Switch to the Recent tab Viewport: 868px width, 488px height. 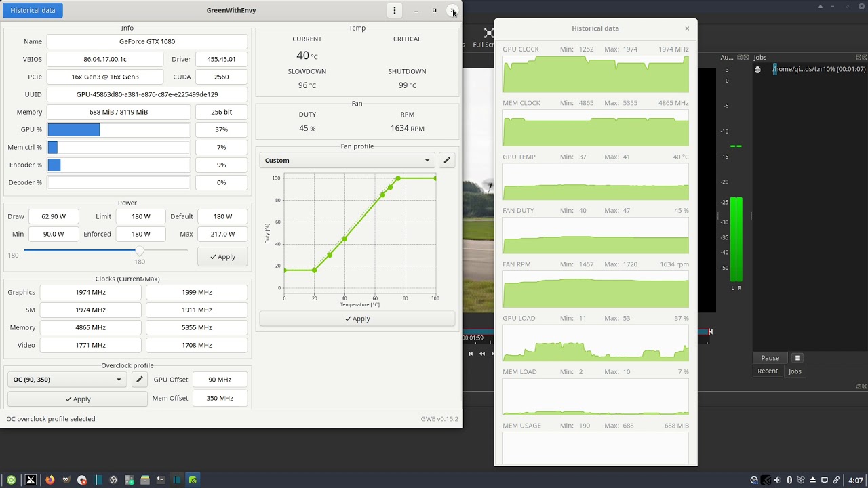click(x=768, y=371)
